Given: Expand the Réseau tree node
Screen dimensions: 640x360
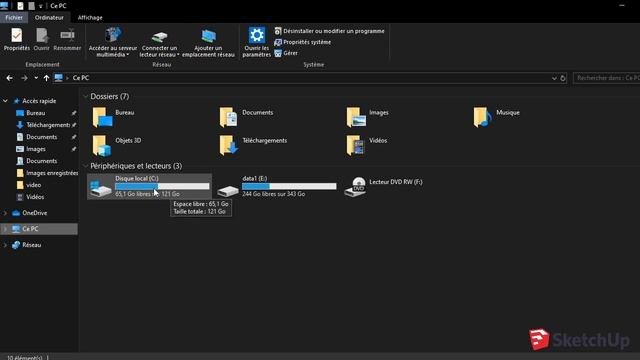Looking at the screenshot, I should coord(5,245).
